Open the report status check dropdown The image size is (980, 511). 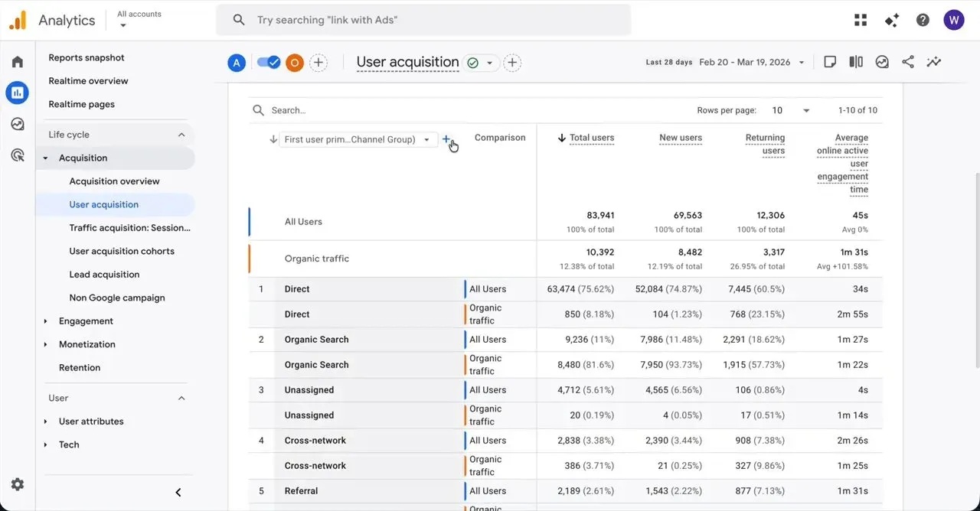[x=482, y=63]
